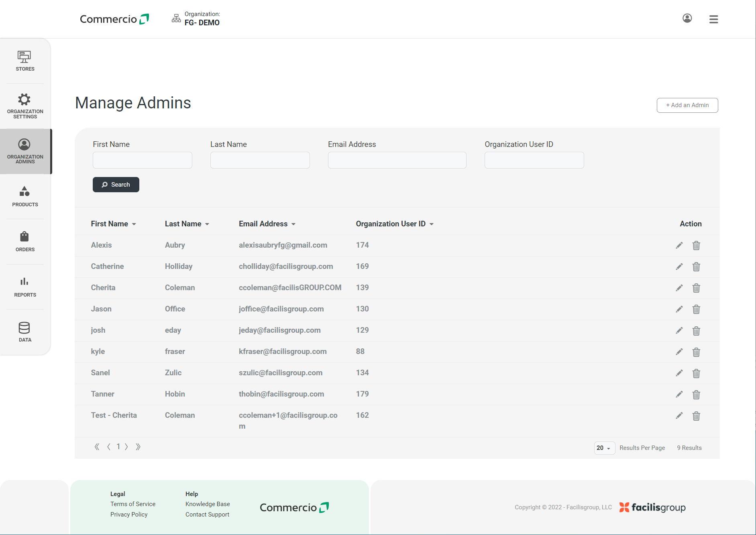Open the hamburger menu
This screenshot has width=756, height=535.
(713, 19)
